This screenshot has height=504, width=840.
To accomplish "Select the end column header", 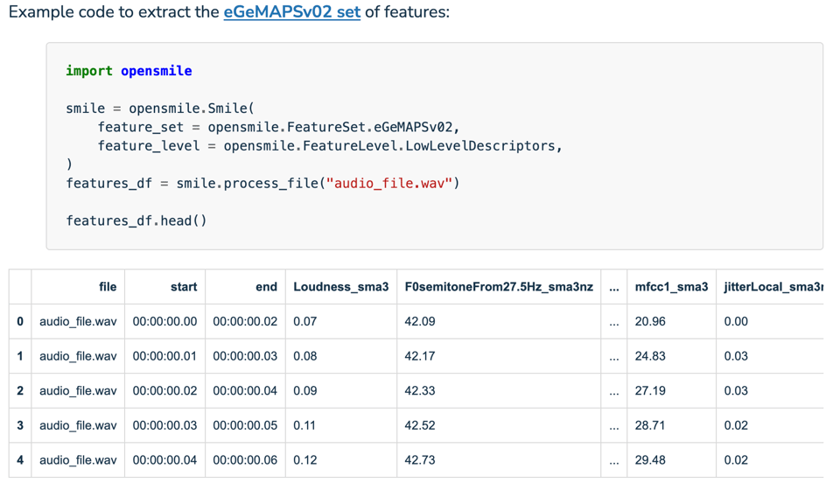I will click(265, 286).
